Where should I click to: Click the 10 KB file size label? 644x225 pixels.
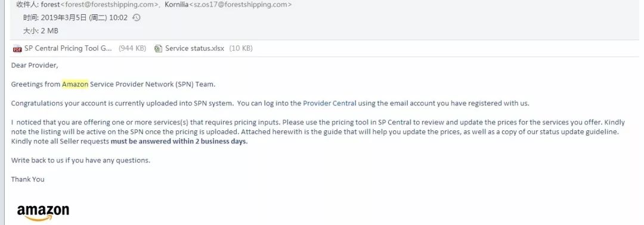(x=241, y=48)
